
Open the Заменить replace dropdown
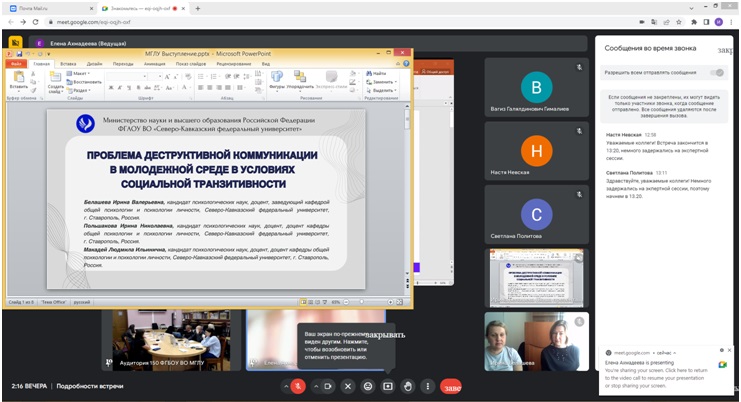tap(381, 82)
